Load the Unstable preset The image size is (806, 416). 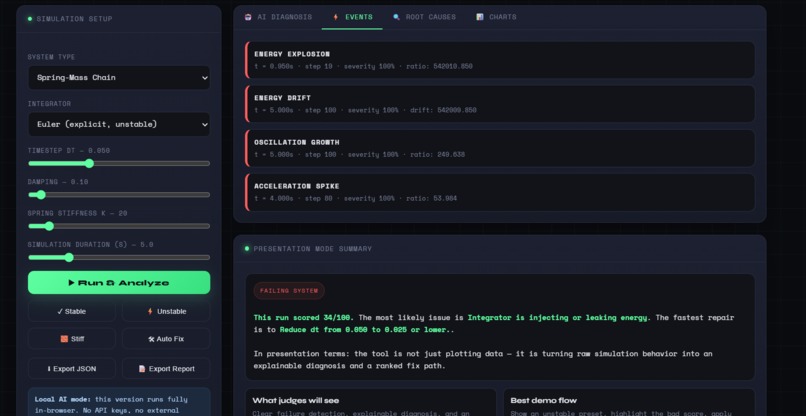tap(166, 312)
